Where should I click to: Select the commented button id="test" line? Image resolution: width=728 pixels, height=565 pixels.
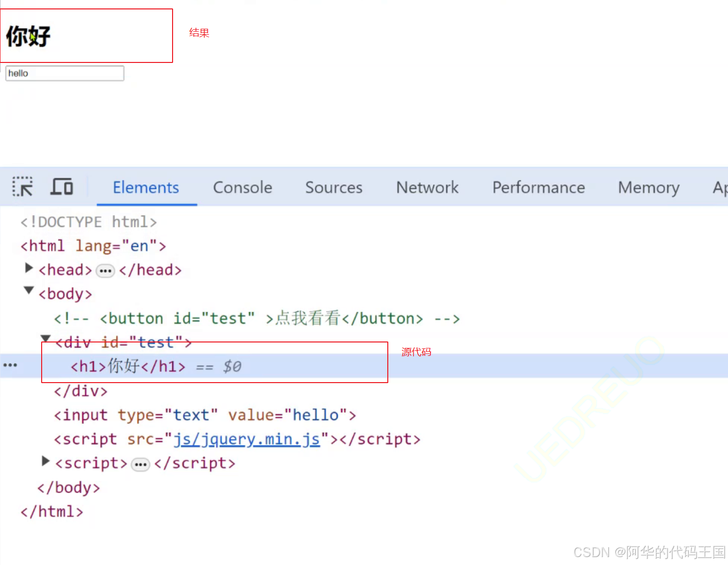pyautogui.click(x=257, y=318)
